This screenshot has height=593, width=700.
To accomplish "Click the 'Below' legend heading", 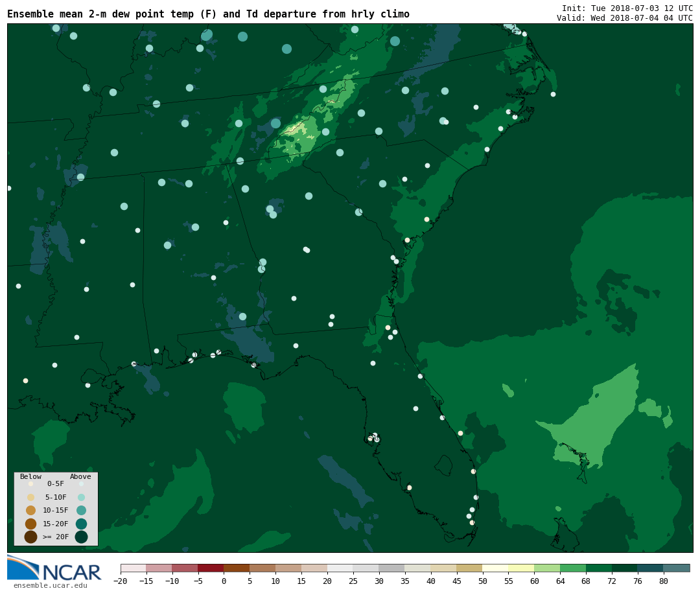I will (x=30, y=476).
